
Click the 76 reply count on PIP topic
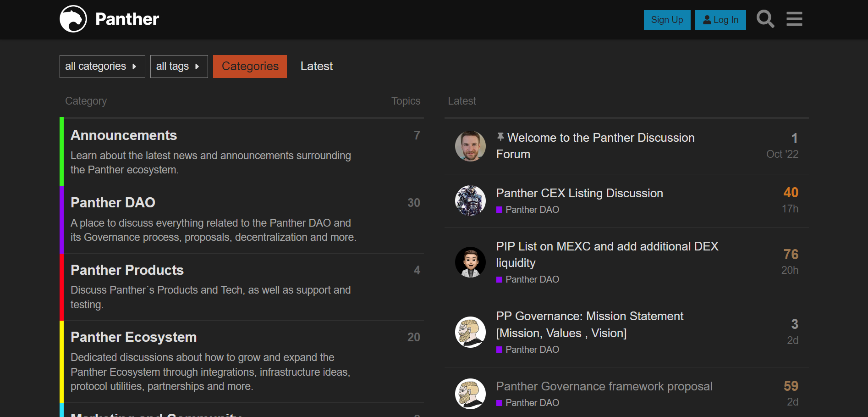click(791, 254)
